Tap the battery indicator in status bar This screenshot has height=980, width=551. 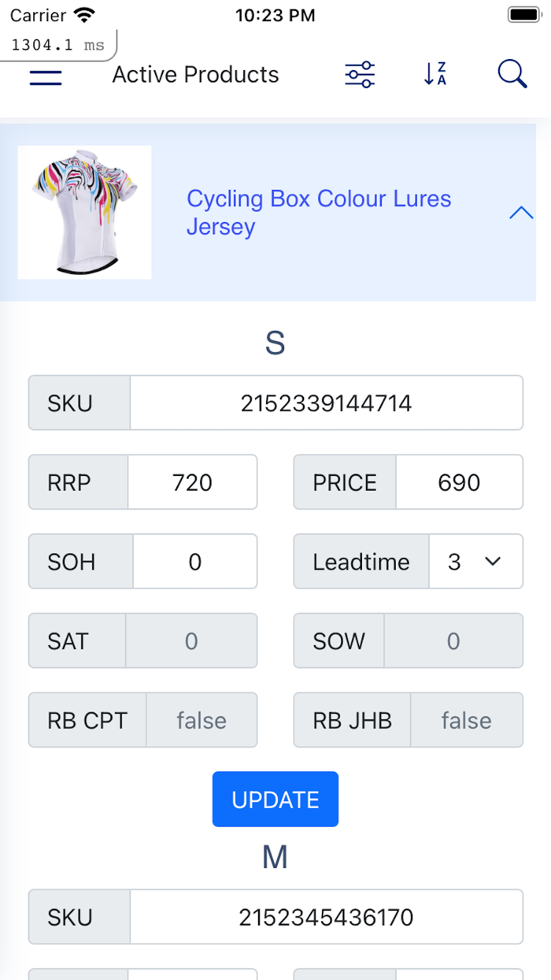tap(523, 15)
